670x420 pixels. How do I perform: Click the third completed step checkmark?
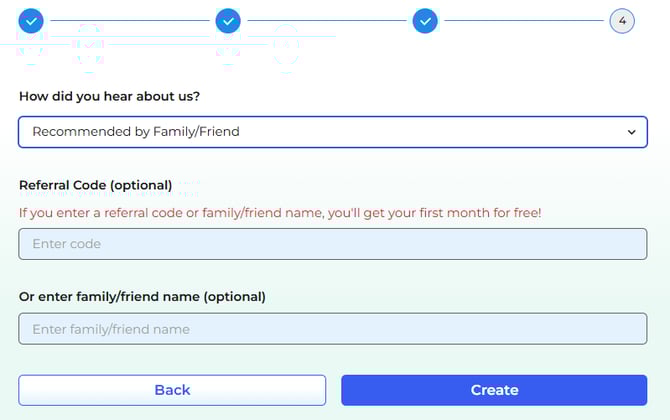425,20
